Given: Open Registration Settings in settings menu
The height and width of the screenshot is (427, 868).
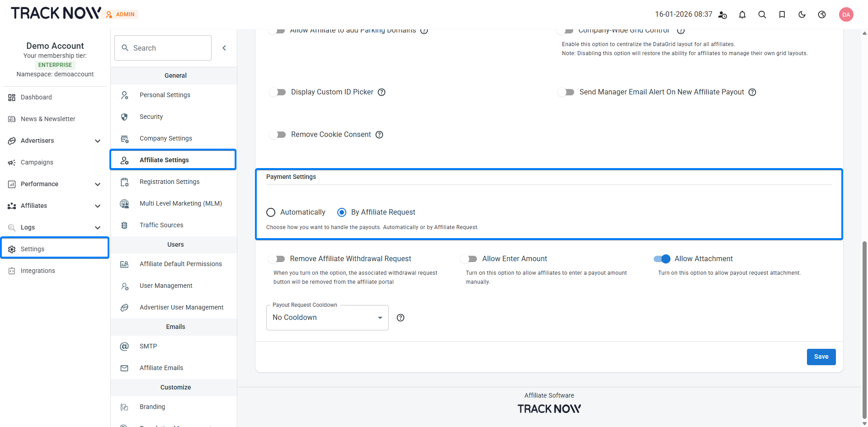Looking at the screenshot, I should (169, 182).
